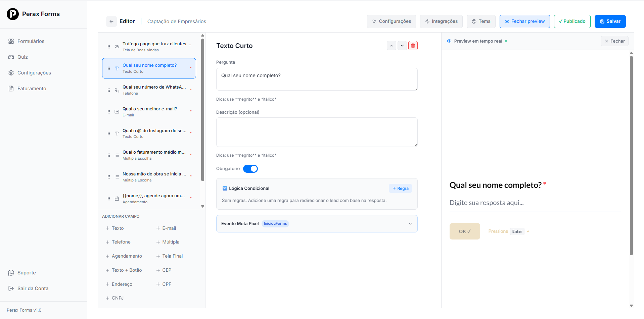The width and height of the screenshot is (644, 319).
Task: Click Sair da Conta
Action: tap(28, 288)
